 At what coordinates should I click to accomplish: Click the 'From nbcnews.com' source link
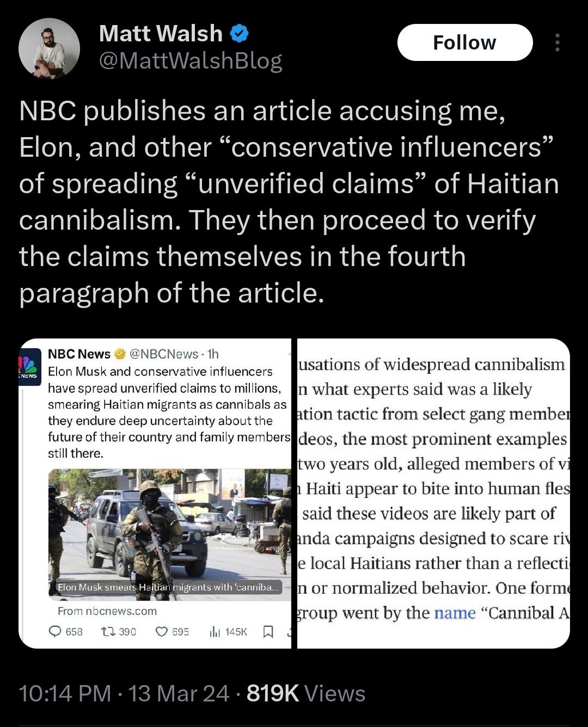107,611
